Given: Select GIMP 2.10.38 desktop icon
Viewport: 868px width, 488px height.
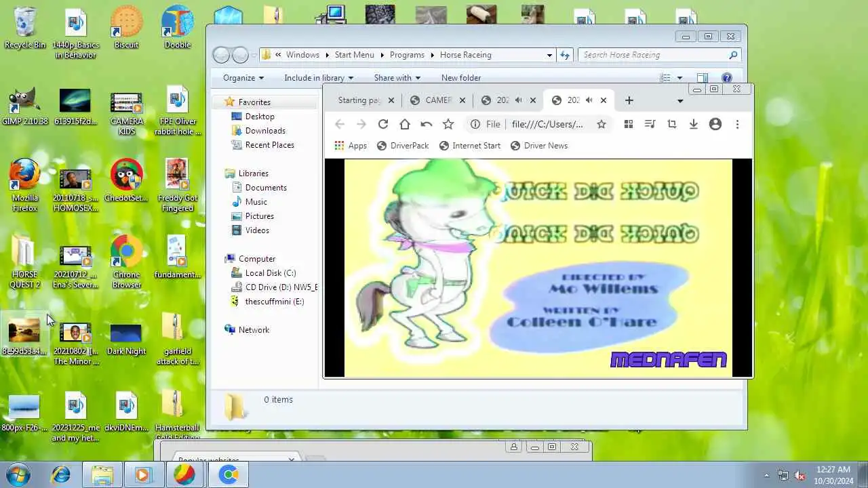Looking at the screenshot, I should [x=25, y=106].
